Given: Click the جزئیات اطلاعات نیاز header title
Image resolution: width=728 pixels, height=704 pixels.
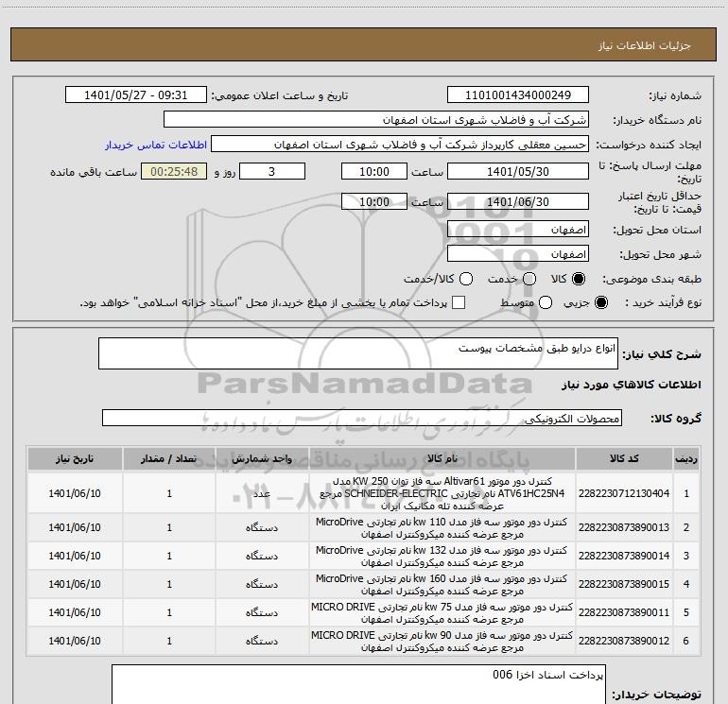Looking at the screenshot, I should pos(645,45).
